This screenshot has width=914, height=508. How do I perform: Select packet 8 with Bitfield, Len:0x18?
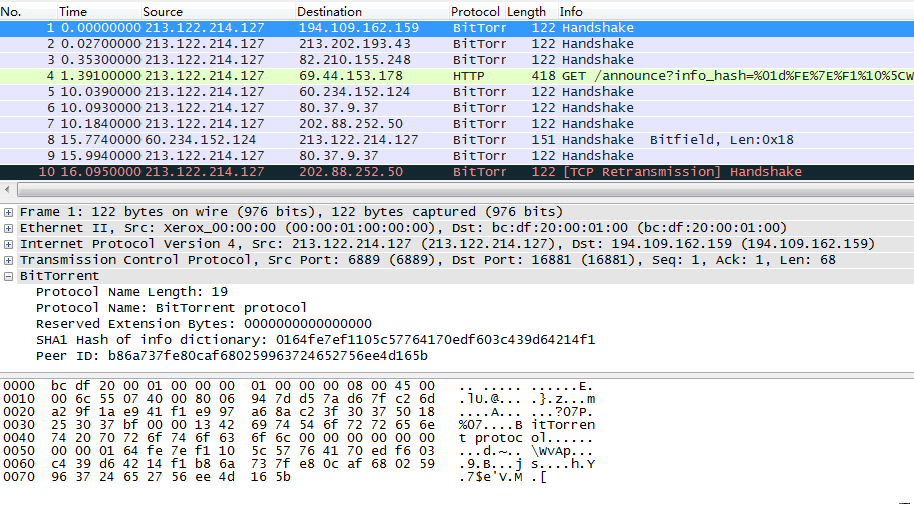(457, 140)
